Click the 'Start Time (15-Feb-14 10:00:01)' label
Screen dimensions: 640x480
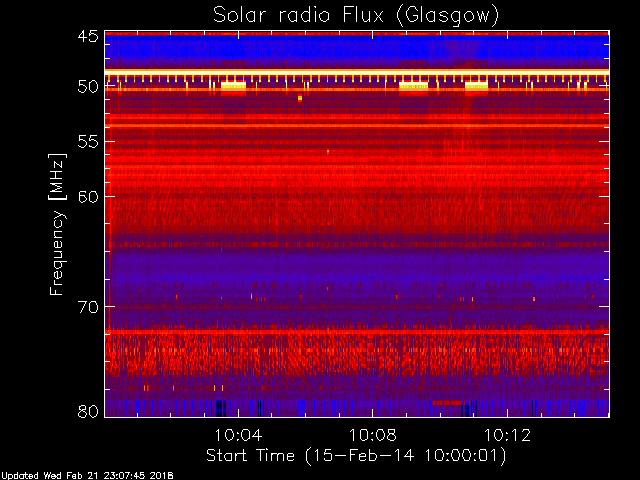[356, 456]
